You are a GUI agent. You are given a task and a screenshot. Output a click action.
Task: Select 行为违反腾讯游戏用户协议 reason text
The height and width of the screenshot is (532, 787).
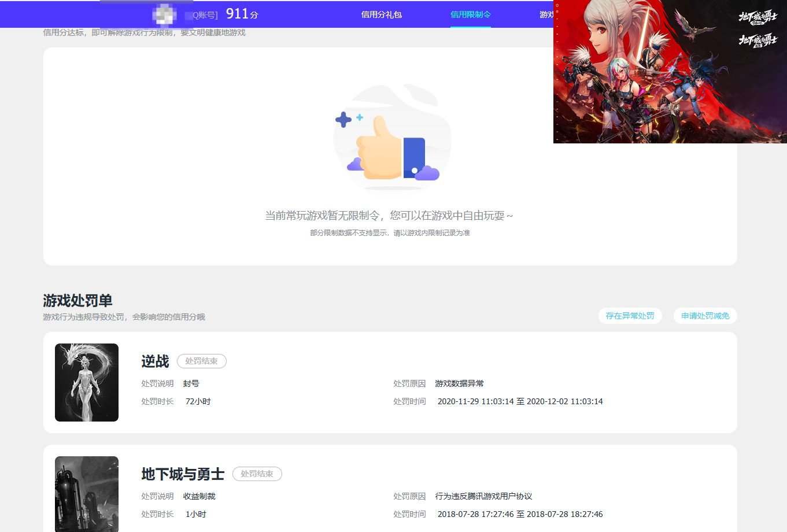(x=483, y=496)
